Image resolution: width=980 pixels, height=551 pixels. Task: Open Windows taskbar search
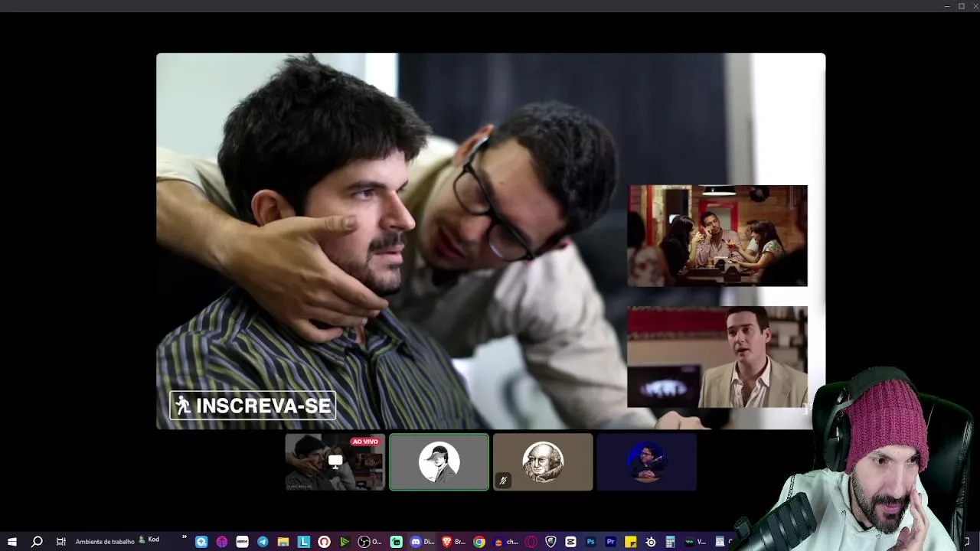click(36, 542)
